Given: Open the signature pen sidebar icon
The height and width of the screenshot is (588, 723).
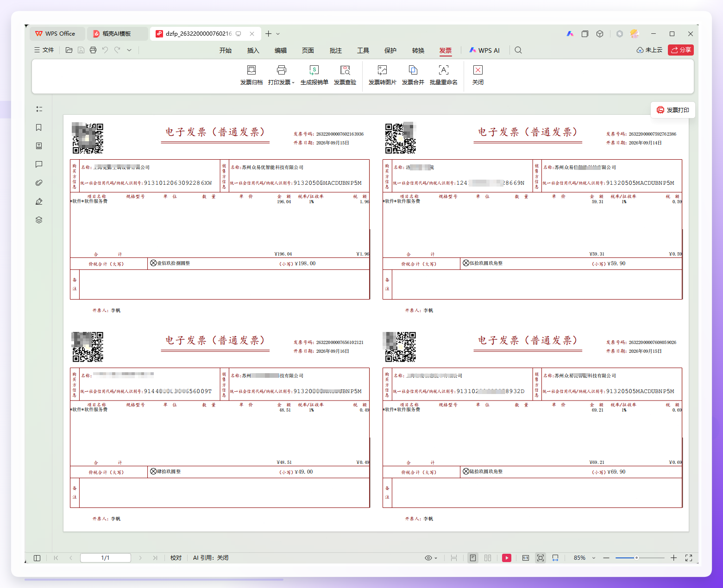Looking at the screenshot, I should [x=39, y=201].
